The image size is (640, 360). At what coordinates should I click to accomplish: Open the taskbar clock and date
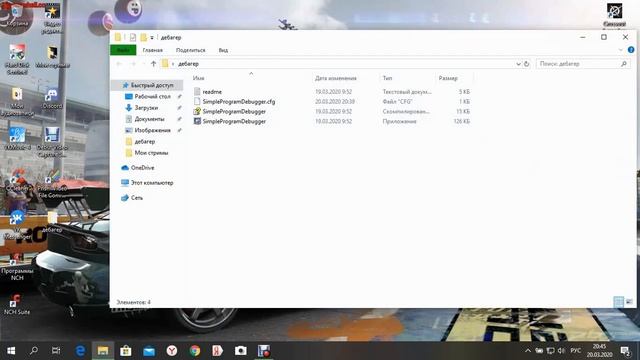(599, 351)
